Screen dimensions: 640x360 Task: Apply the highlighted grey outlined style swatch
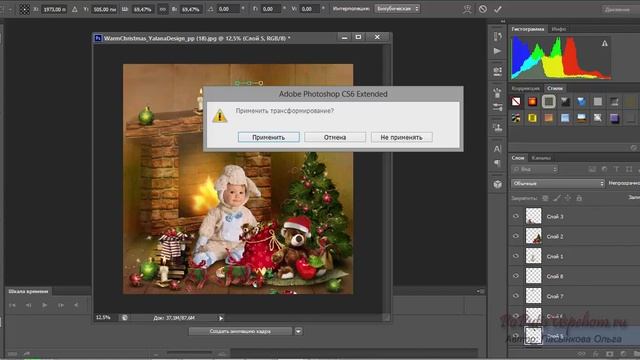(x=549, y=101)
